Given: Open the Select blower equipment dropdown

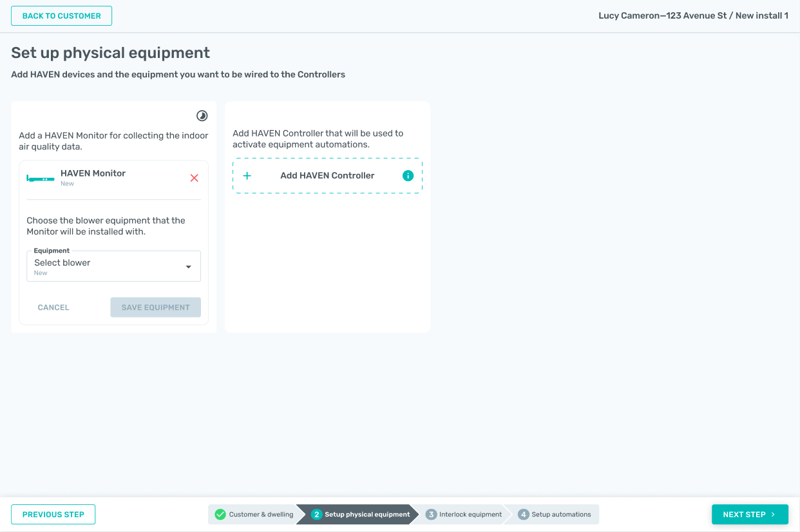Looking at the screenshot, I should click(113, 266).
